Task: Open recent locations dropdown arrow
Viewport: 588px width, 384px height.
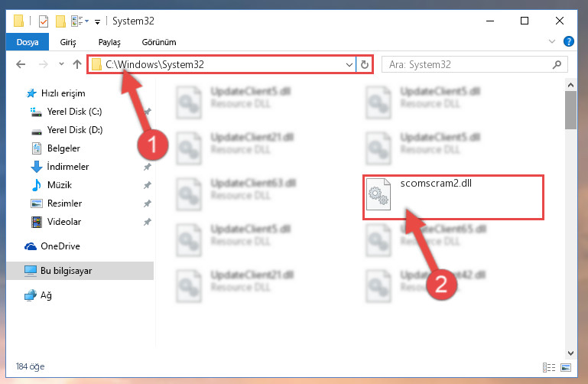Action: click(x=61, y=64)
